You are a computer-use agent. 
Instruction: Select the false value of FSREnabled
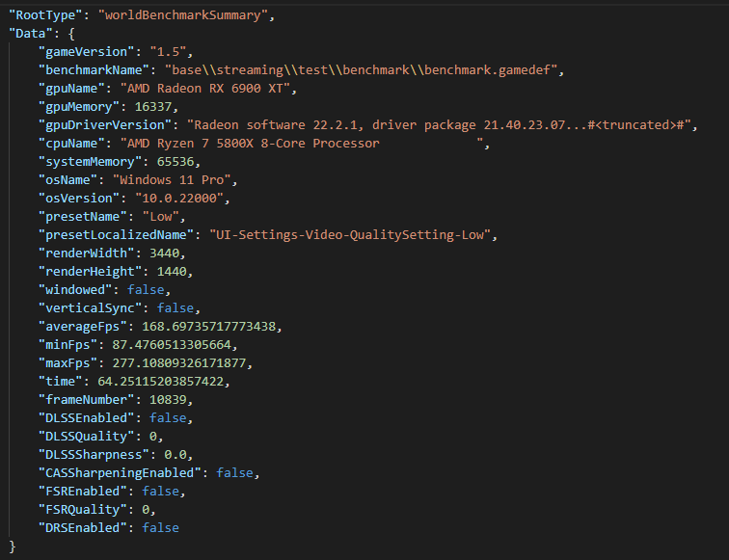click(x=161, y=492)
